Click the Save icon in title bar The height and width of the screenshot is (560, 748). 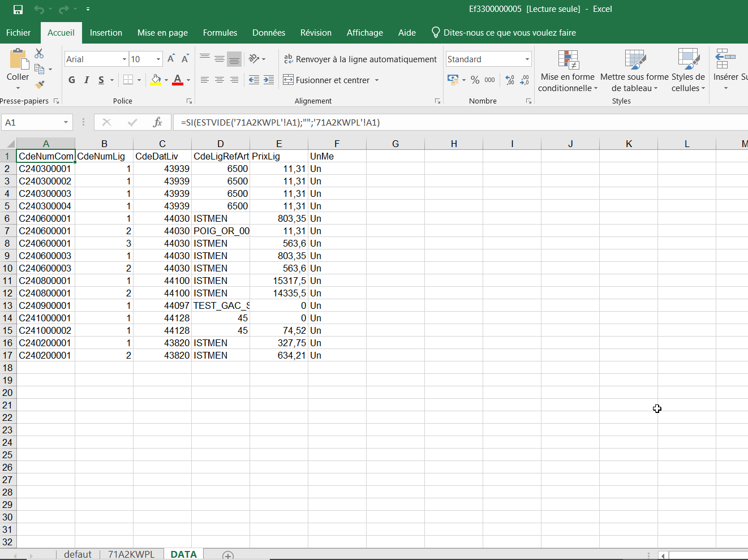[18, 10]
